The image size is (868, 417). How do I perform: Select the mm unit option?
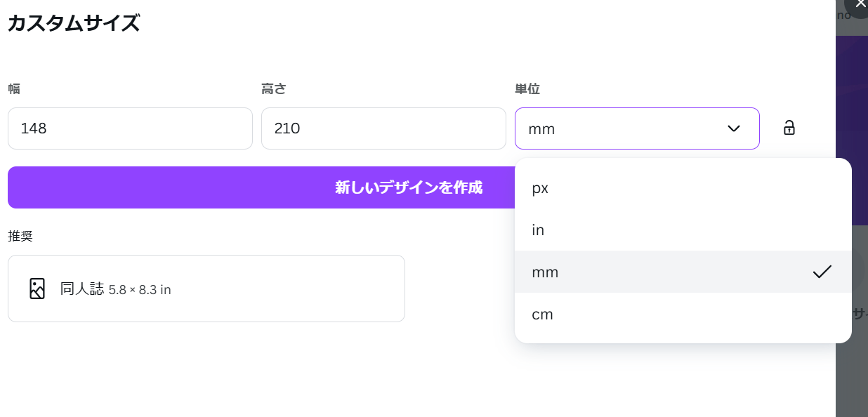click(683, 272)
